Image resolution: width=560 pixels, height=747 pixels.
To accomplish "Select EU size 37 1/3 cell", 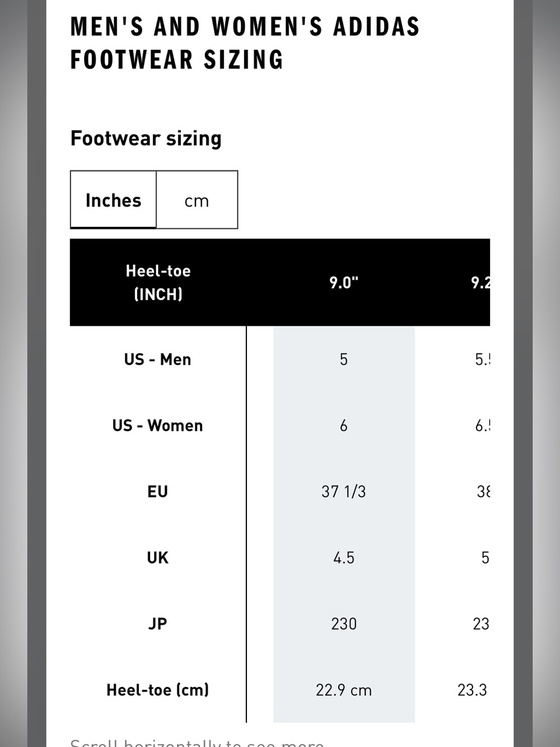I will coord(344,491).
